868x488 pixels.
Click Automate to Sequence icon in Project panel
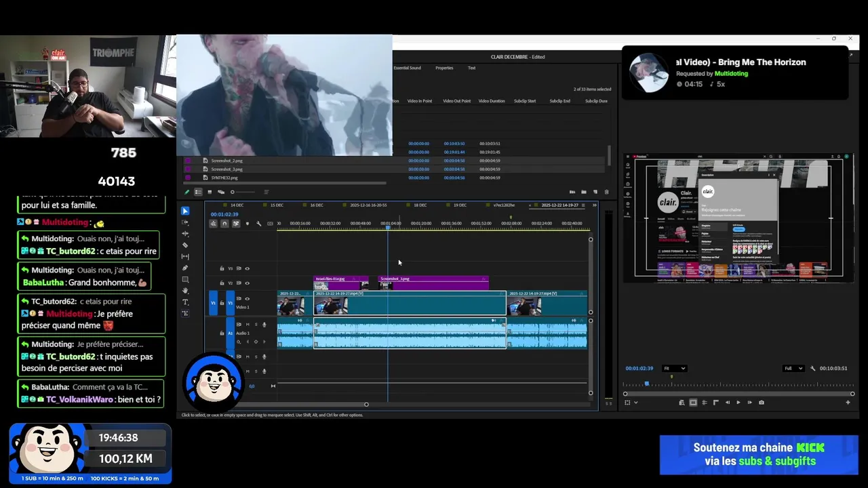click(x=572, y=192)
